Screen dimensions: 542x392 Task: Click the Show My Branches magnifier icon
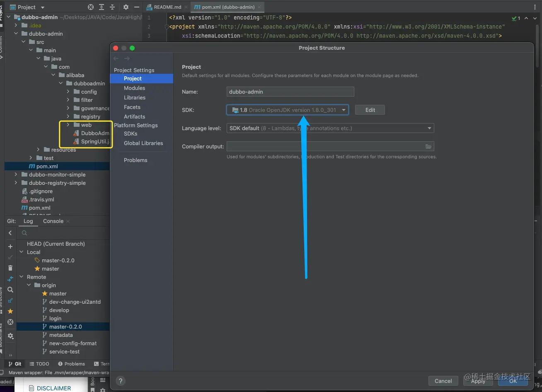coord(10,290)
